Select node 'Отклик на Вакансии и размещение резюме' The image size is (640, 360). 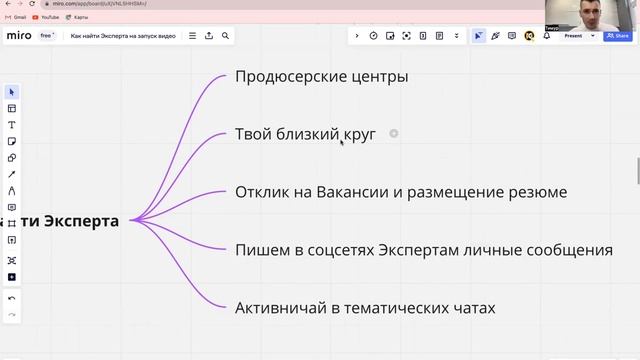pos(401,192)
